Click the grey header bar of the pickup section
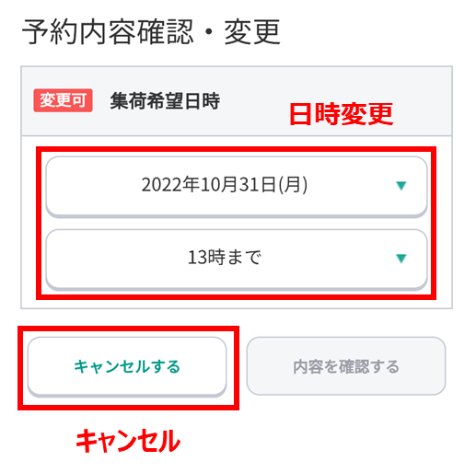Image resolution: width=476 pixels, height=473 pixels. pyautogui.click(x=237, y=101)
